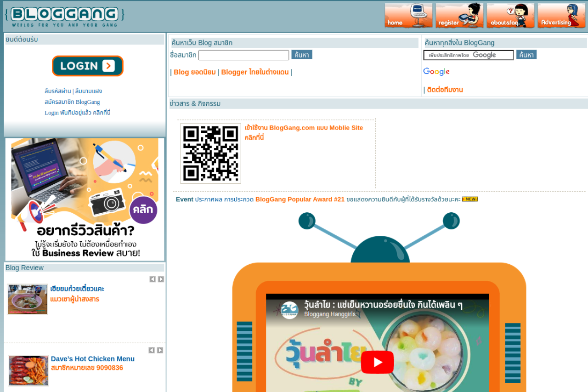Open BlogGang Popular Award #21 link
The height and width of the screenshot is (392, 588).
(x=300, y=199)
